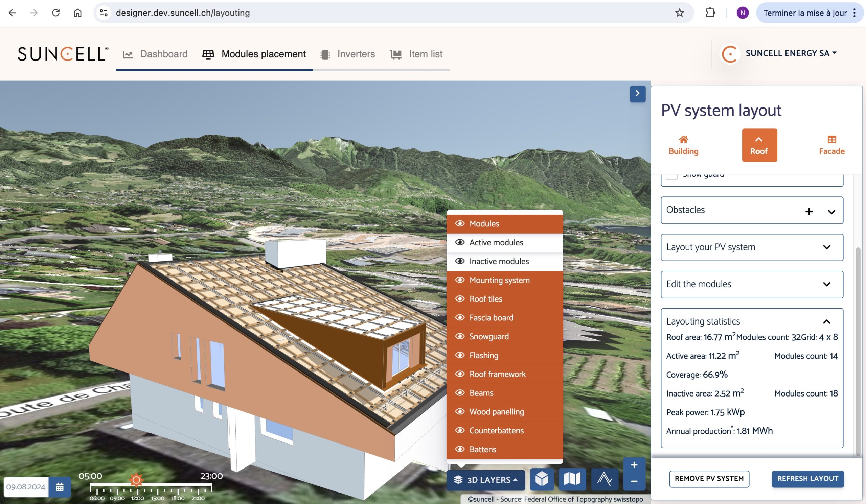Viewport: 866px width, 504px height.
Task: Open the Facade tab
Action: pyautogui.click(x=831, y=145)
